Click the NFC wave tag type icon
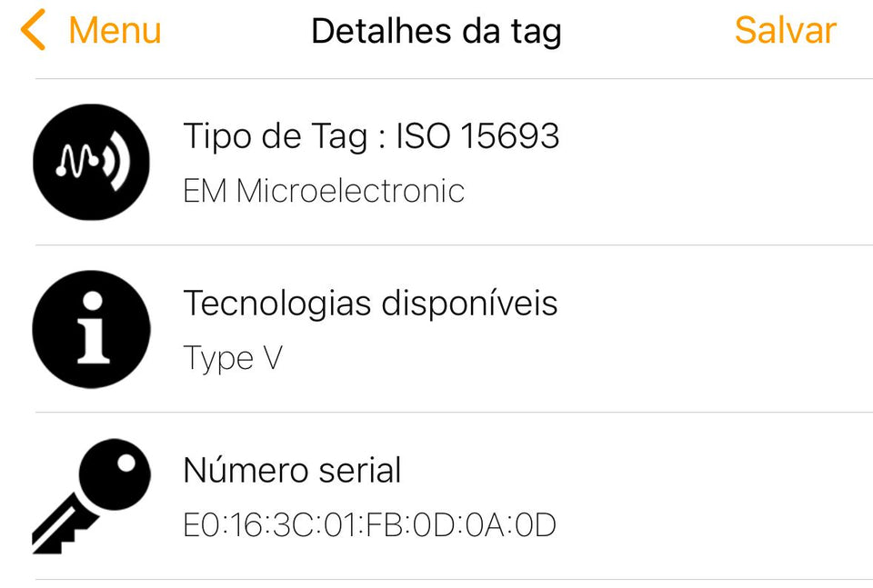The width and height of the screenshot is (873, 588). (x=91, y=162)
